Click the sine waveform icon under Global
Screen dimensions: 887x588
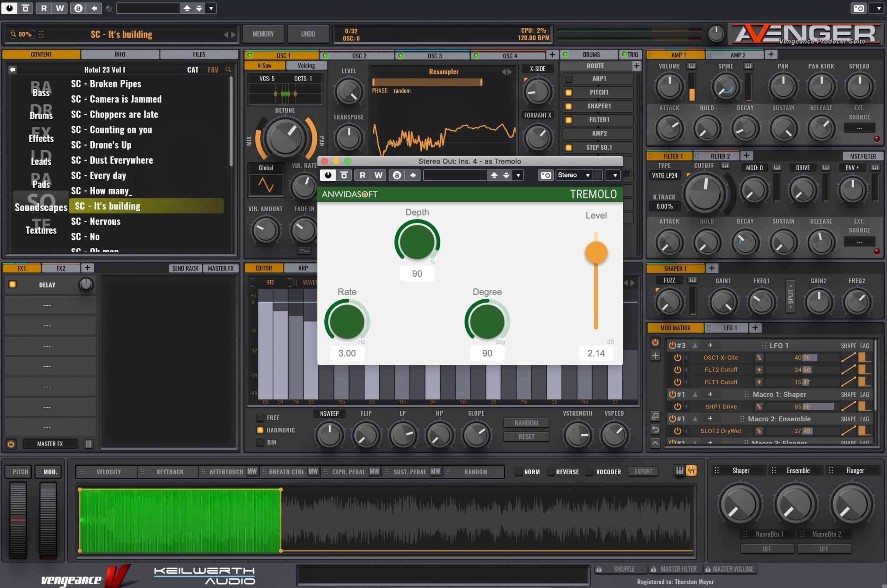pos(266,185)
